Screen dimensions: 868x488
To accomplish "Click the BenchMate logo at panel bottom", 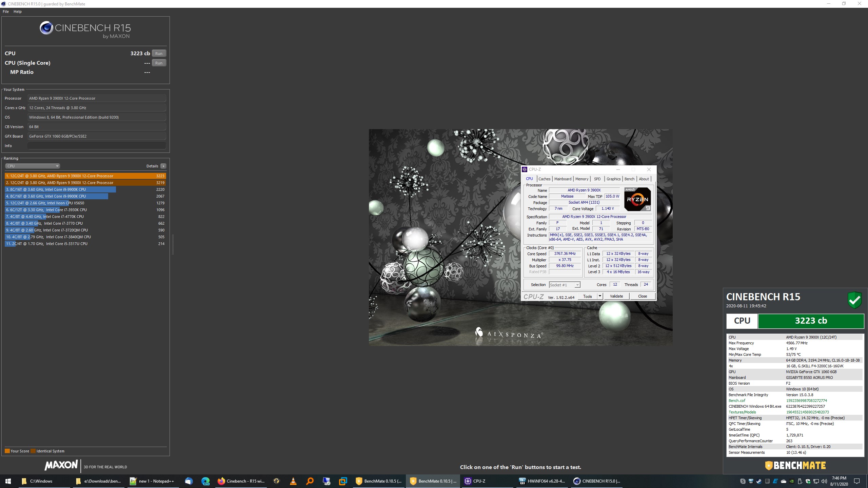I will click(x=795, y=466).
